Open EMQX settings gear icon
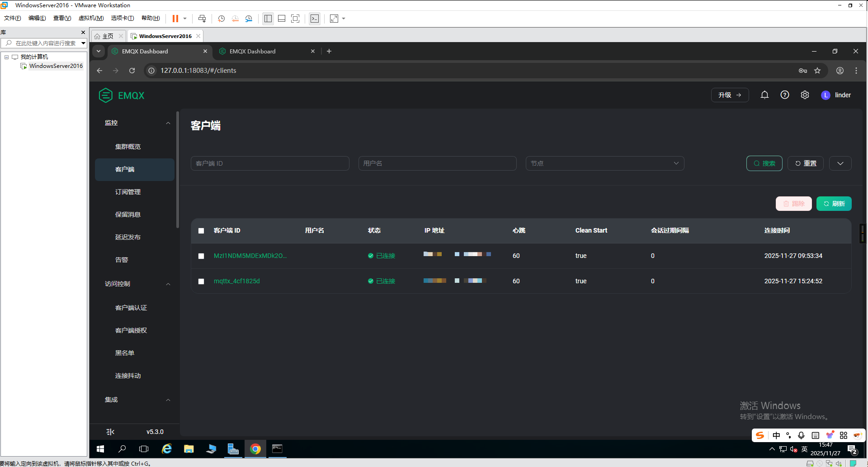868x467 pixels. tap(805, 95)
